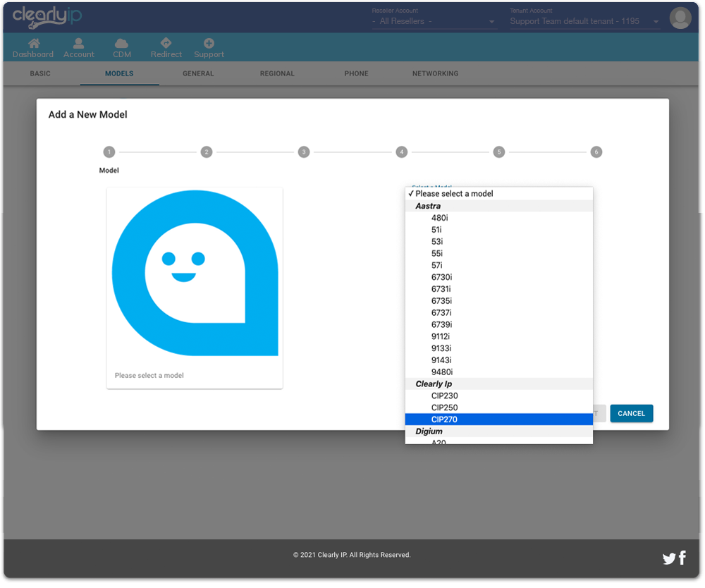Open the Regional tab

tap(277, 74)
